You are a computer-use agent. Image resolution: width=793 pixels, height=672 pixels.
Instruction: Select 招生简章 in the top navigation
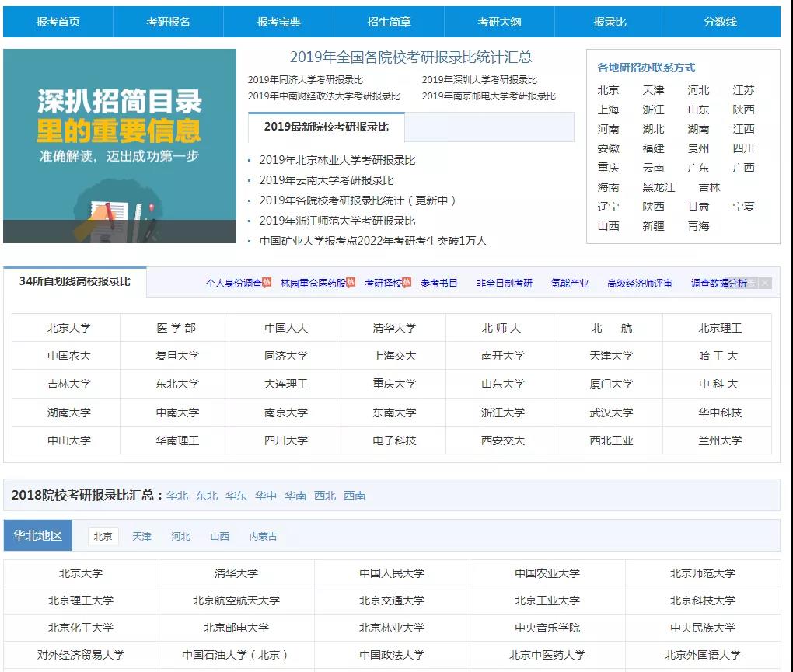coord(389,22)
